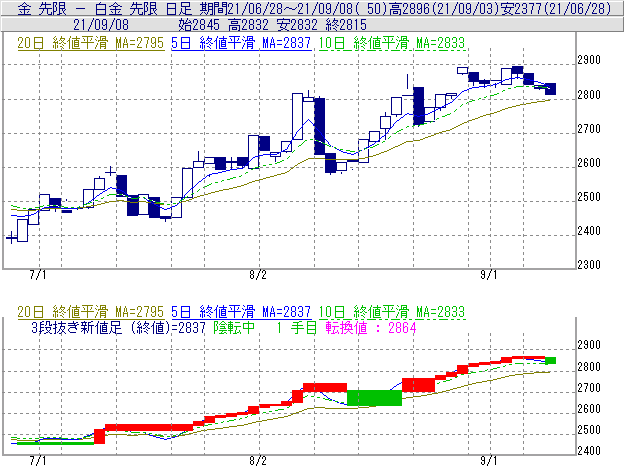This screenshot has height=475, width=624.
Task: Click the last dark candlestick near 2815
Action: (x=550, y=89)
